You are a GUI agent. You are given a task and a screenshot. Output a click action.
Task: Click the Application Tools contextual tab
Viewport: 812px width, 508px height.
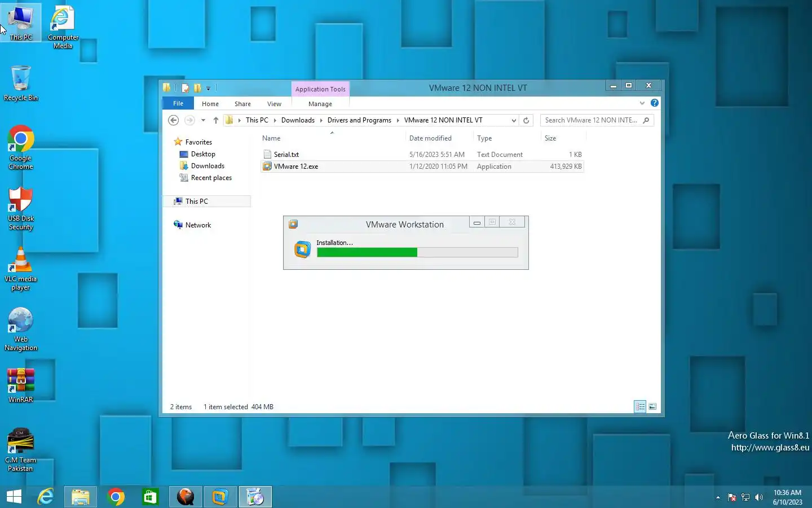pos(320,89)
